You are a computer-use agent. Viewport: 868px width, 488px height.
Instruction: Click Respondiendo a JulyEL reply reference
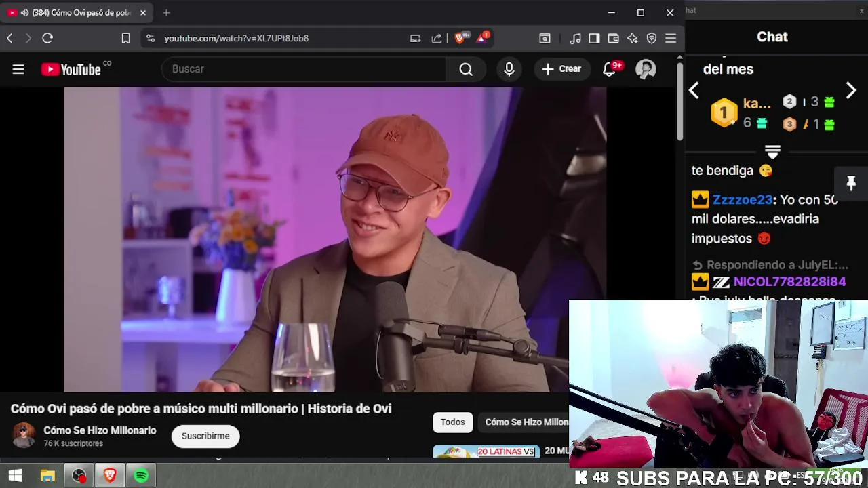pos(770,265)
